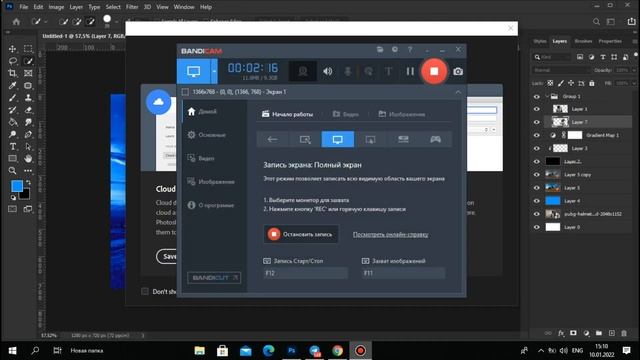Screen dimensions: 640x360
Task: Toggle the Bandicam microphone icon
Action: tap(348, 71)
